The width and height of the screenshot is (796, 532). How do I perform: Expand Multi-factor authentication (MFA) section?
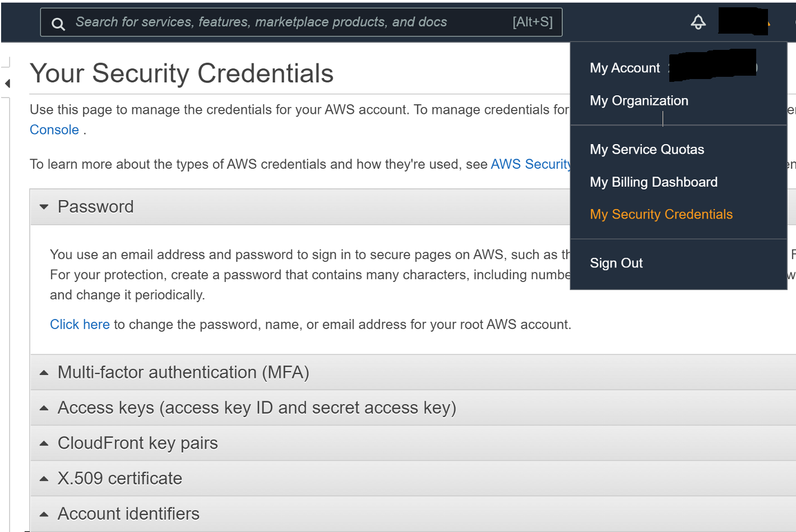[x=413, y=372]
